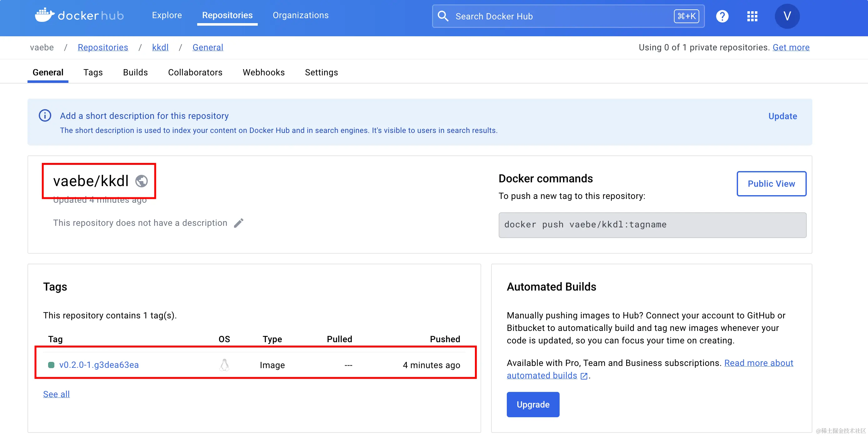Open the apps grid menu icon
The height and width of the screenshot is (436, 868).
click(752, 16)
